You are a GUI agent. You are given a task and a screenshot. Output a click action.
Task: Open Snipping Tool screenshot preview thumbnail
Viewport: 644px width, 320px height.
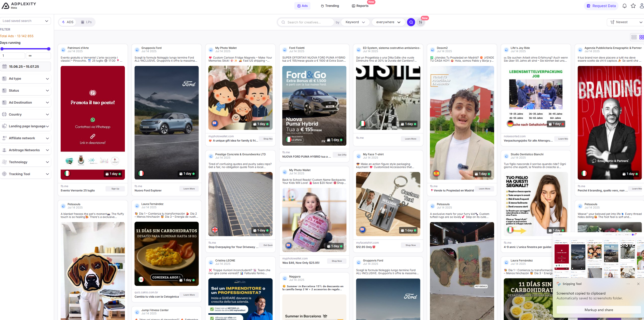click(599, 255)
